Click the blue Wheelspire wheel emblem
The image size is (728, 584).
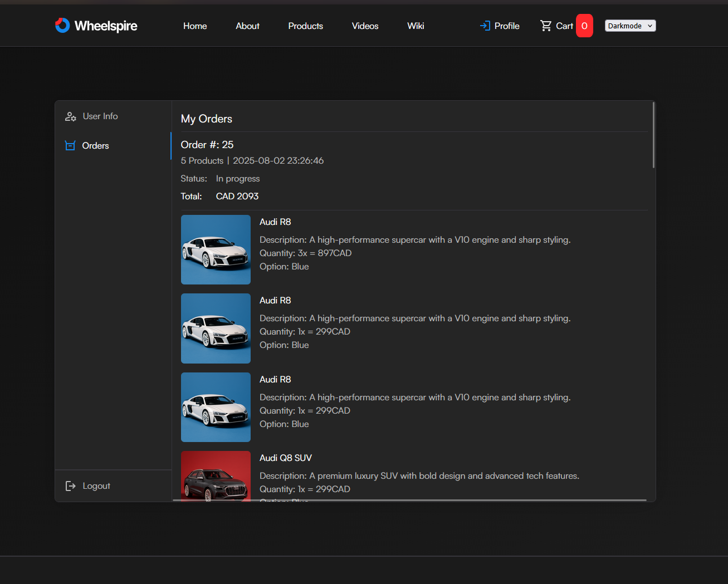coord(62,25)
